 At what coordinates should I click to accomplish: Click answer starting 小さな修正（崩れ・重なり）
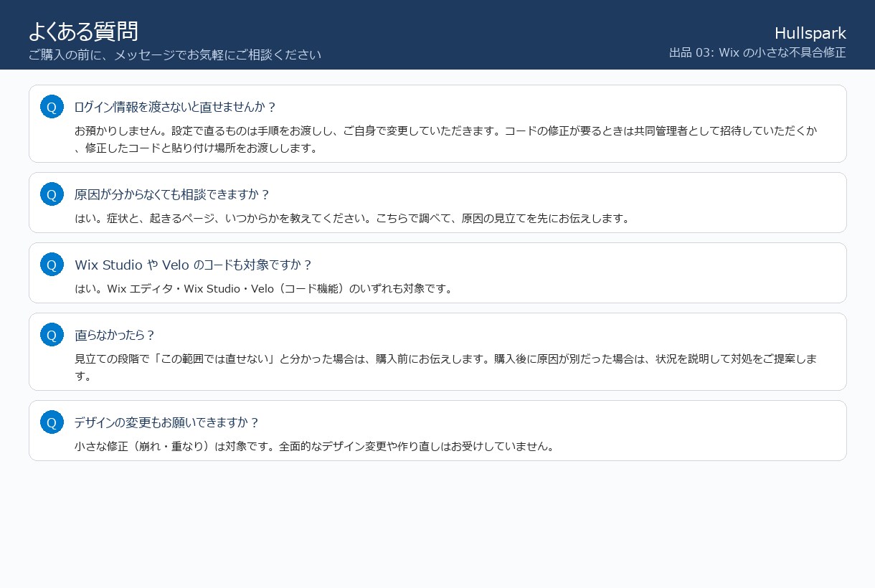tap(315, 446)
